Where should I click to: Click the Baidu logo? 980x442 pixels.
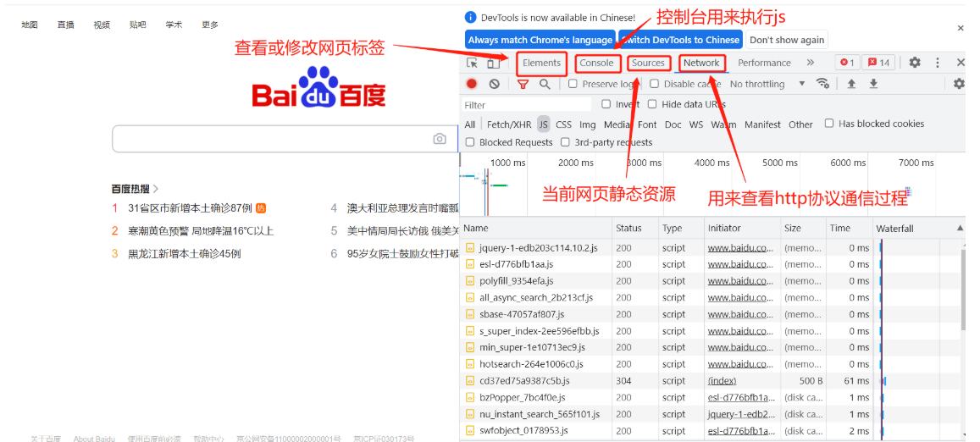coord(318,88)
